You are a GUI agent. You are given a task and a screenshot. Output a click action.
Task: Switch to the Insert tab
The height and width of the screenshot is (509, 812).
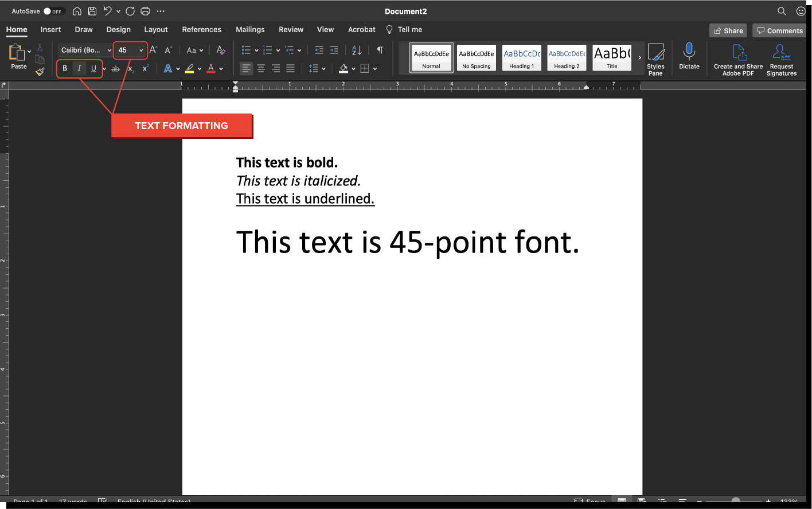tap(50, 30)
